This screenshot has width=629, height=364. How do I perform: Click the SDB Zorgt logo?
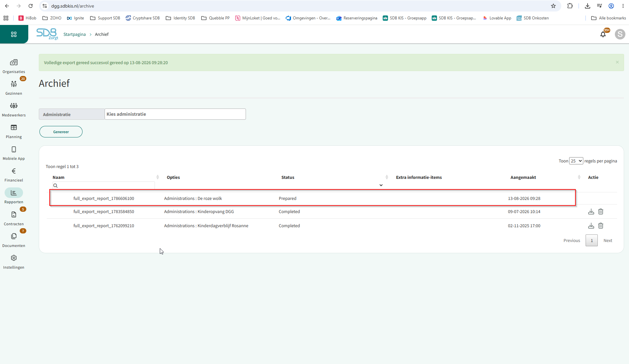(47, 34)
